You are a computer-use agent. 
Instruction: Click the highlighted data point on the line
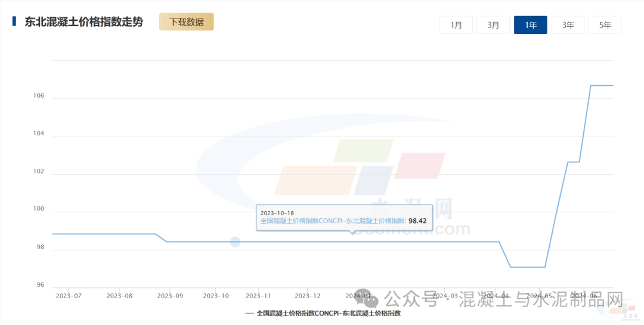235,242
